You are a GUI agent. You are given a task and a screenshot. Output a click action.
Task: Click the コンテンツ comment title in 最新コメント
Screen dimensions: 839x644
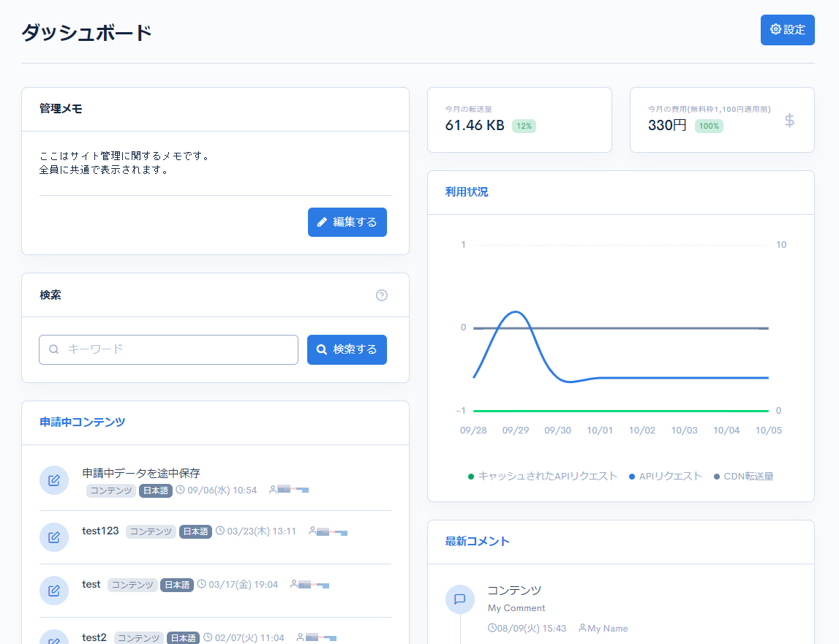tap(514, 591)
